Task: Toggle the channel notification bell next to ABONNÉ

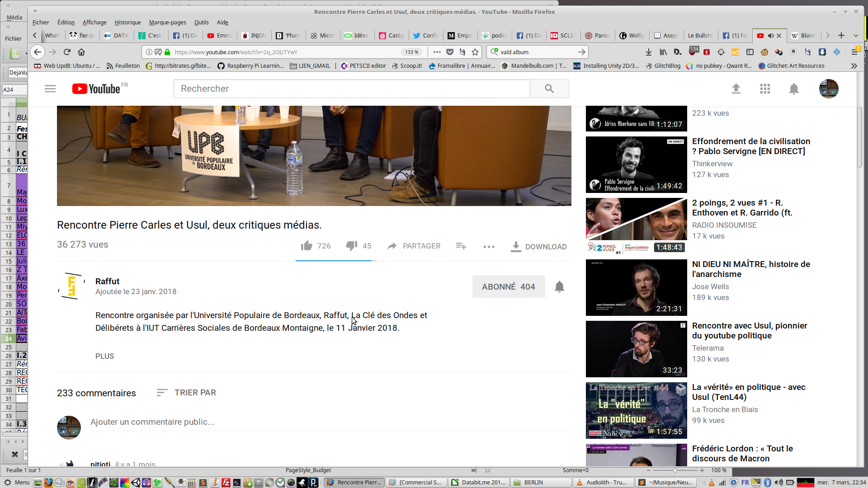Action: point(559,286)
